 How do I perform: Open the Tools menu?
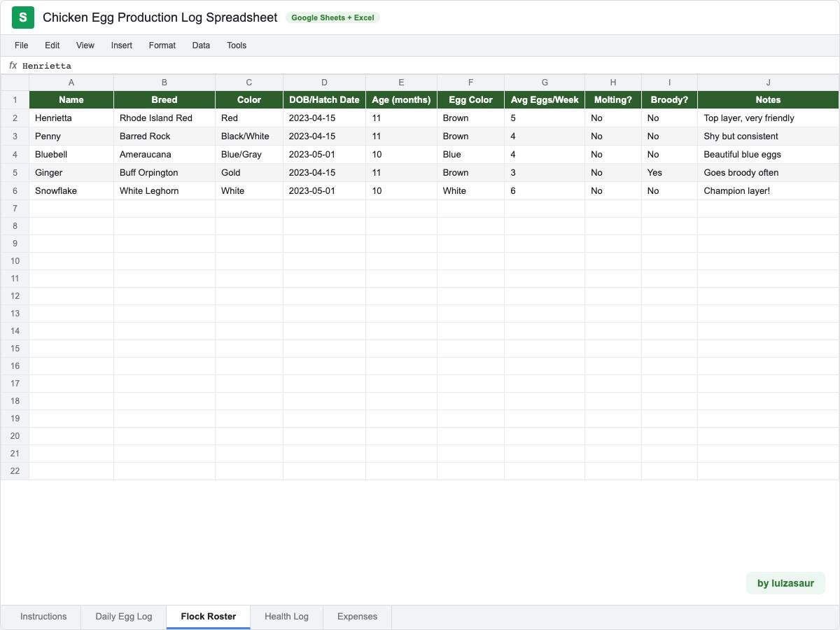[x=237, y=45]
